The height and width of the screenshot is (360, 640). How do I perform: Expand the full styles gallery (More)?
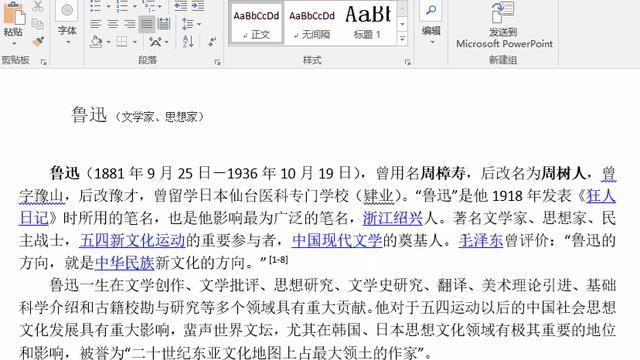pos(402,39)
